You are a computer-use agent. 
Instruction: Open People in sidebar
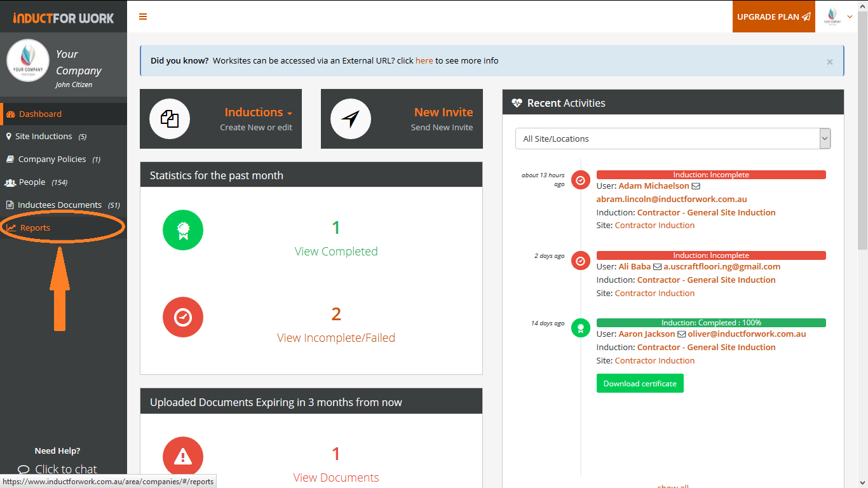pyautogui.click(x=64, y=182)
